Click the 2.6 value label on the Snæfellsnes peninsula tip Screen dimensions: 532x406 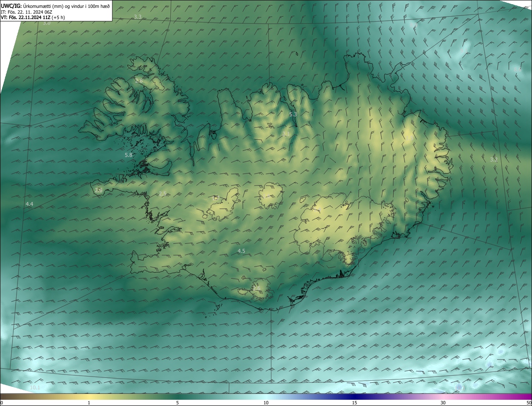[99, 190]
